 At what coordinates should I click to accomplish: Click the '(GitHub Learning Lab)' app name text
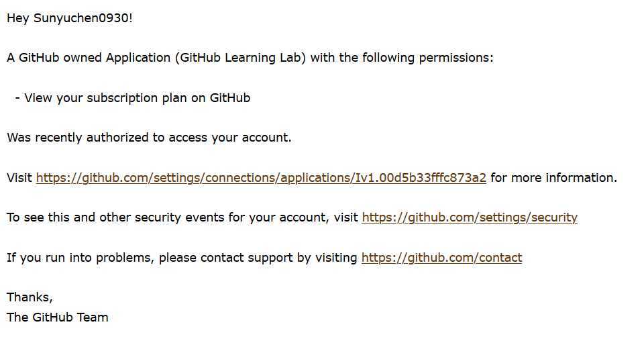click(x=241, y=58)
